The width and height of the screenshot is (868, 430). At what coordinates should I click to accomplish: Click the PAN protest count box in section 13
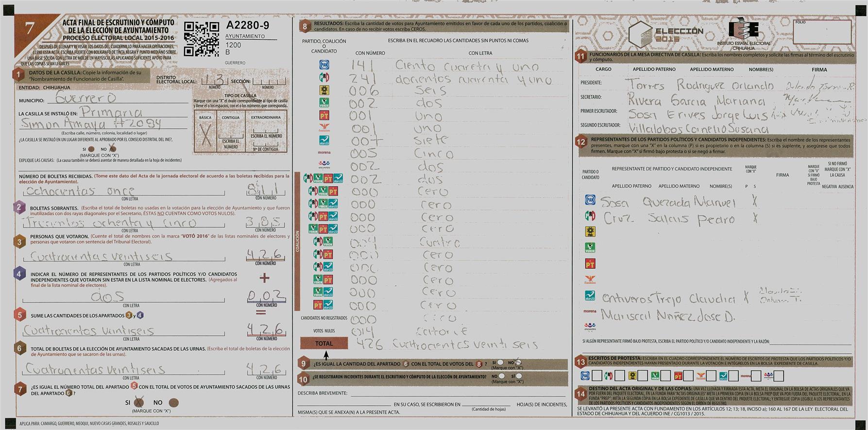click(x=596, y=376)
